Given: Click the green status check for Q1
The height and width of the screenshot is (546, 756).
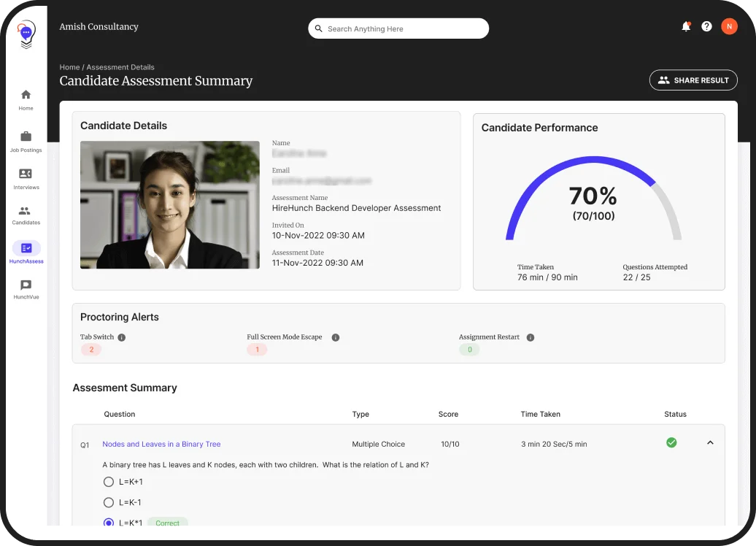Looking at the screenshot, I should tap(671, 442).
